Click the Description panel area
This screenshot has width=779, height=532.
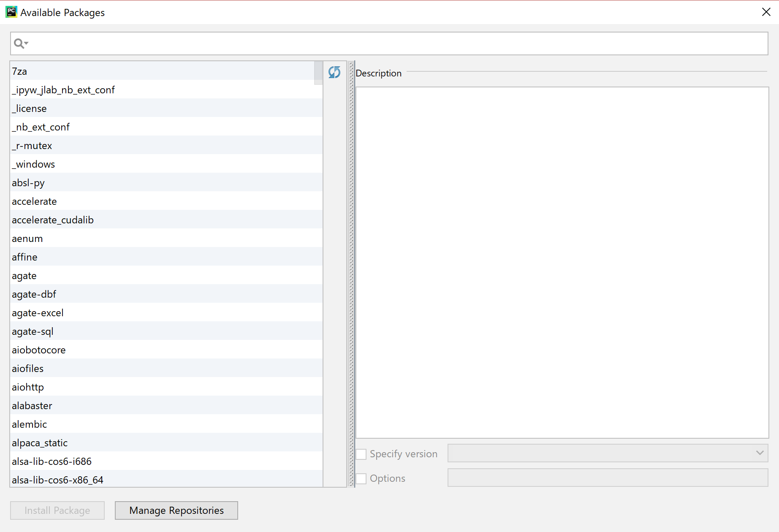pyautogui.click(x=562, y=262)
